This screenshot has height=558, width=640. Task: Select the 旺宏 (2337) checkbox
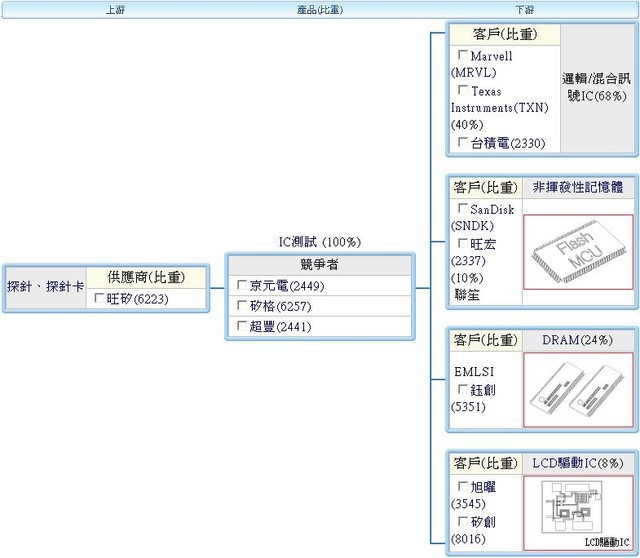pos(463,243)
